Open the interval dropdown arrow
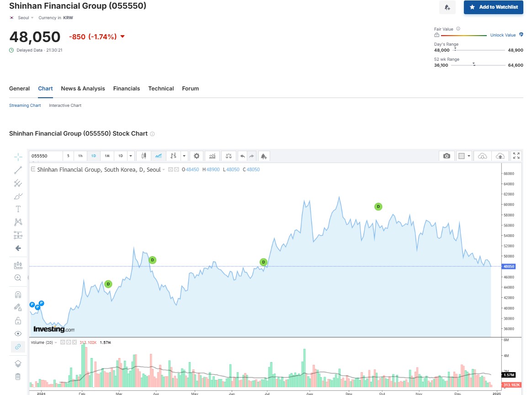 [x=131, y=156]
